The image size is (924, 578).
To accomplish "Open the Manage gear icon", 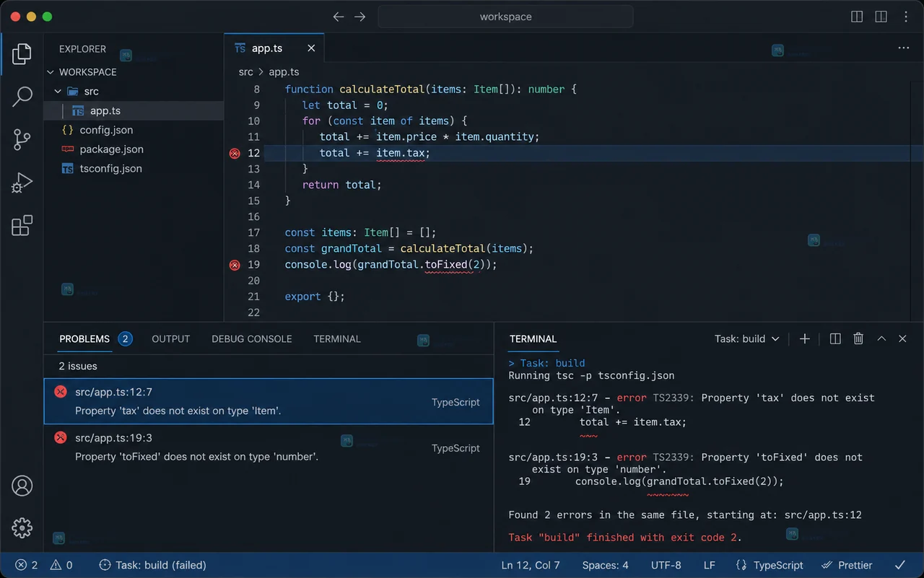I will click(22, 527).
